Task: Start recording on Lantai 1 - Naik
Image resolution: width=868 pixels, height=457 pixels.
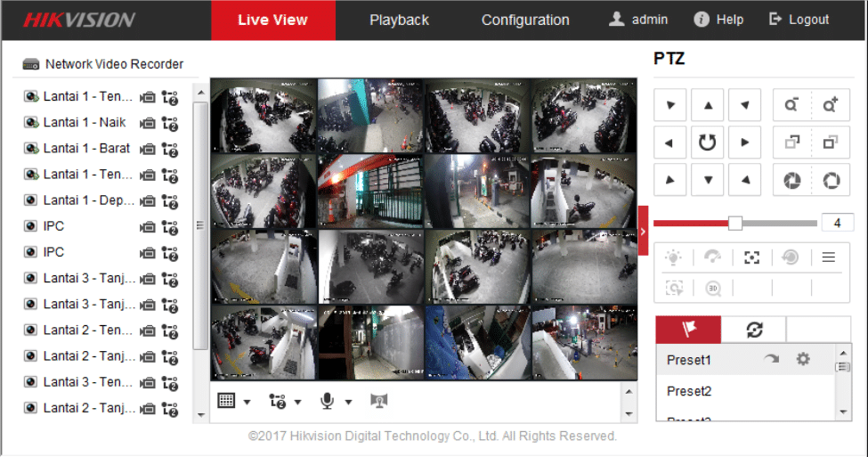Action: [x=147, y=124]
